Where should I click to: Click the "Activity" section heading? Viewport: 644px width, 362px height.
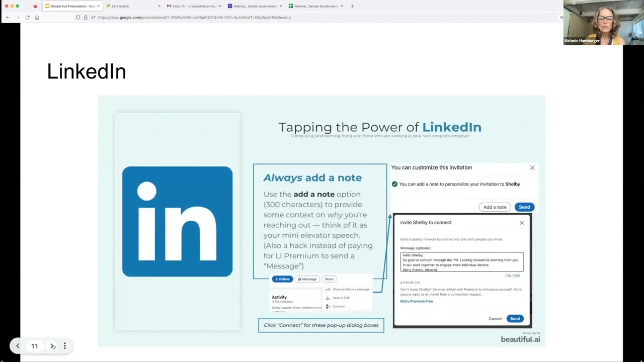(279, 297)
